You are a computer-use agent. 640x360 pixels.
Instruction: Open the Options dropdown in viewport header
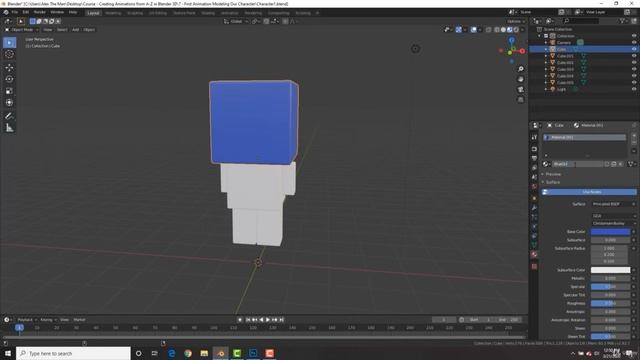[516, 21]
